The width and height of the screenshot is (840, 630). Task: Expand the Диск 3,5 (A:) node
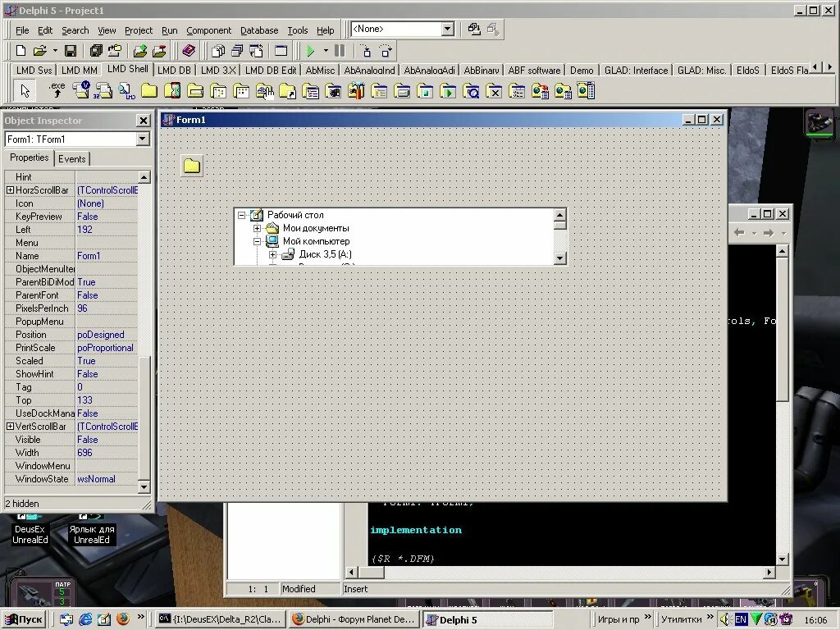272,254
